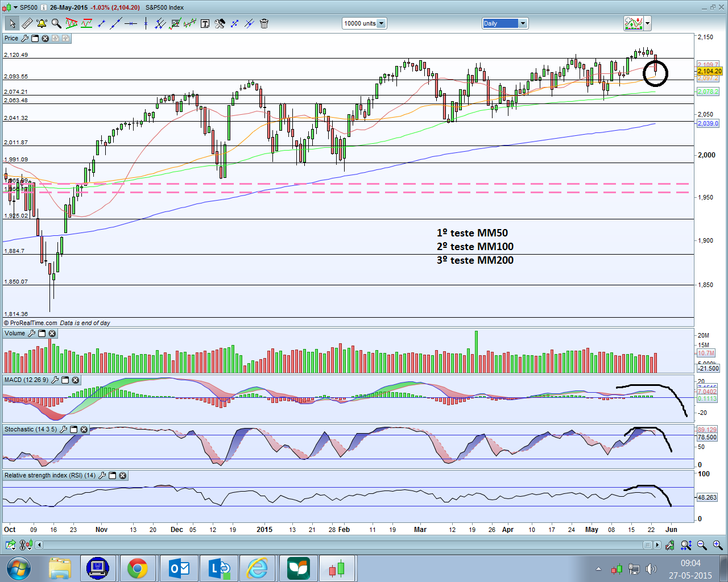Open Stochastic indicator settings wrench

[x=63, y=430]
